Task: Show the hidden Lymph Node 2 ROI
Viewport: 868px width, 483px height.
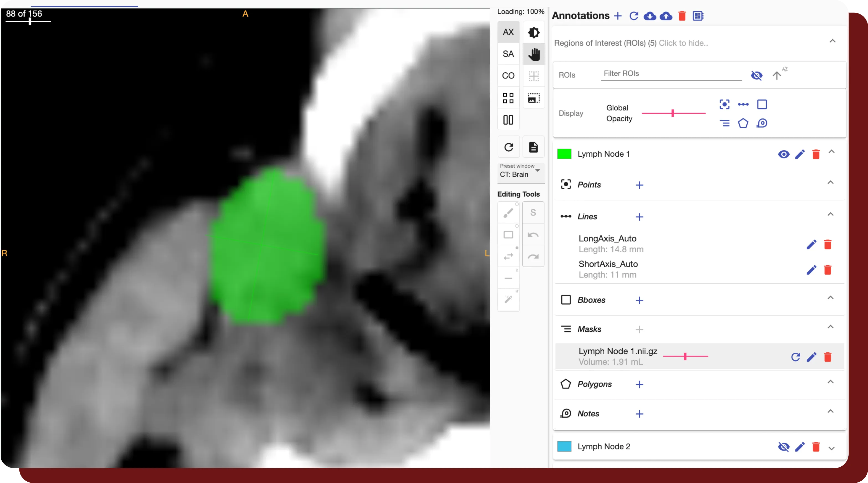Action: [x=784, y=447]
